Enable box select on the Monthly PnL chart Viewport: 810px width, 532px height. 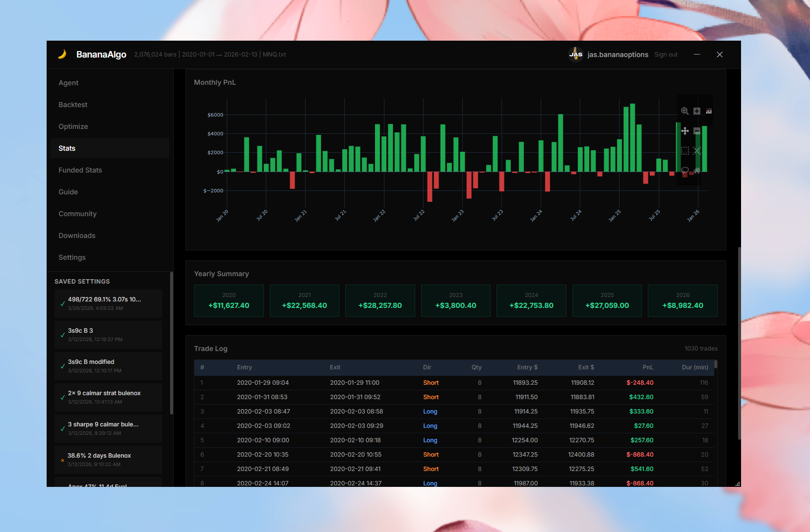[x=685, y=150]
